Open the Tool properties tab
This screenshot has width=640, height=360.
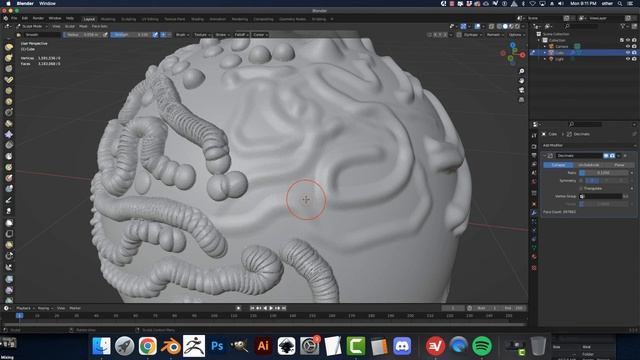[534, 136]
